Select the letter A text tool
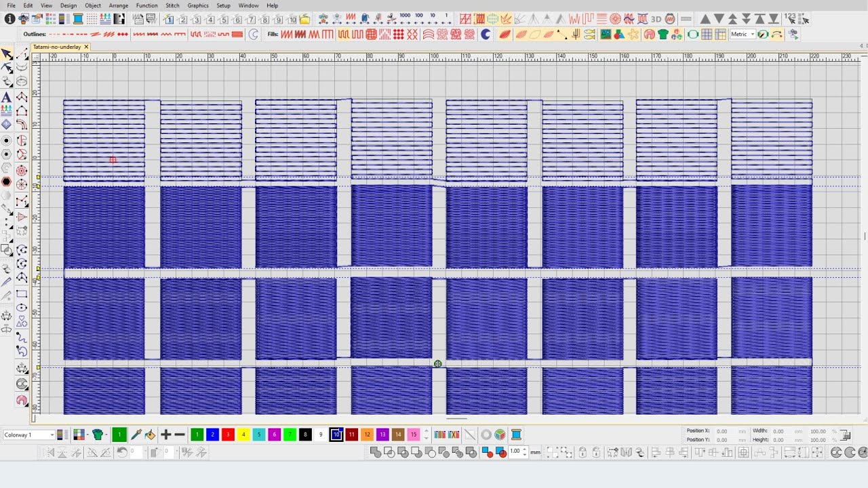Viewport: 868px width, 488px height. click(x=7, y=98)
